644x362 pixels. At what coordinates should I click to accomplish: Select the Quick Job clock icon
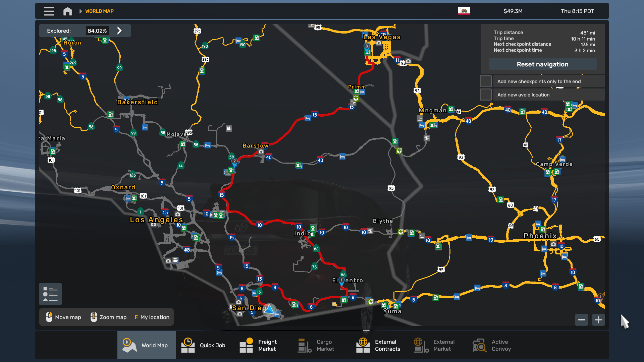188,345
